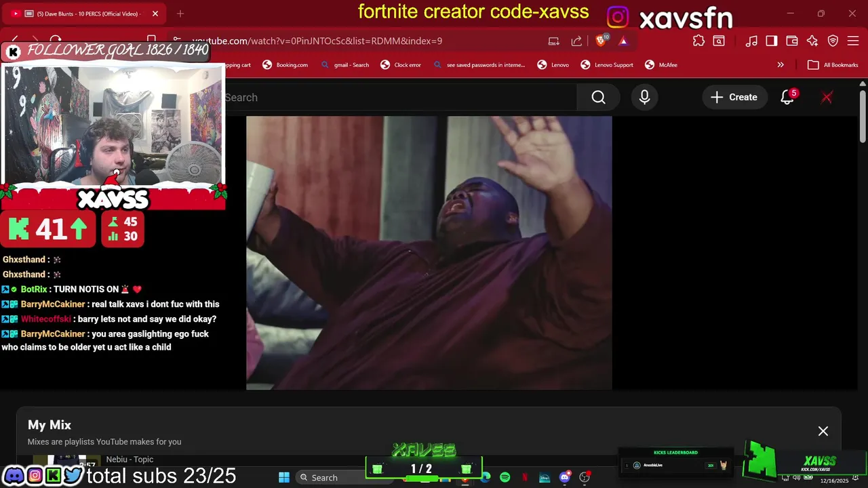Image resolution: width=868 pixels, height=488 pixels.
Task: Open Discord from the taskbar
Action: tap(564, 478)
